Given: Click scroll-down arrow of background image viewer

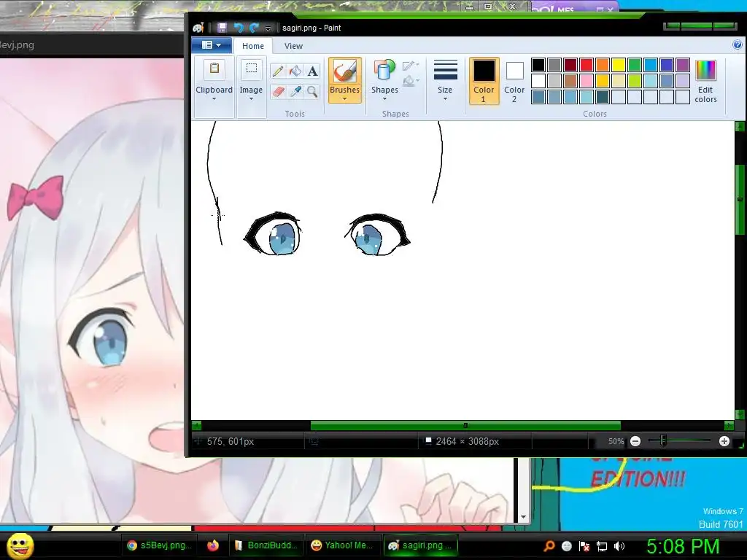Looking at the screenshot, I should click(524, 517).
